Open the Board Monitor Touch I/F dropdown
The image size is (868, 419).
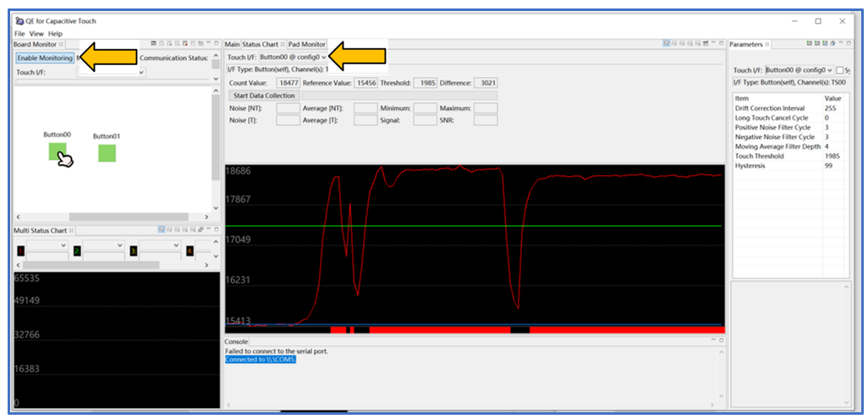[141, 73]
